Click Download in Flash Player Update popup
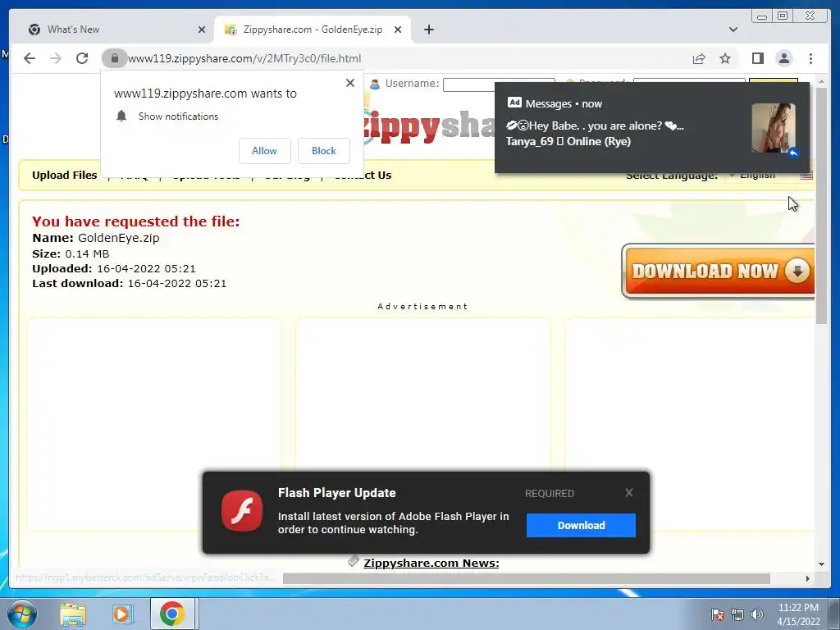The width and height of the screenshot is (840, 630). tap(581, 526)
